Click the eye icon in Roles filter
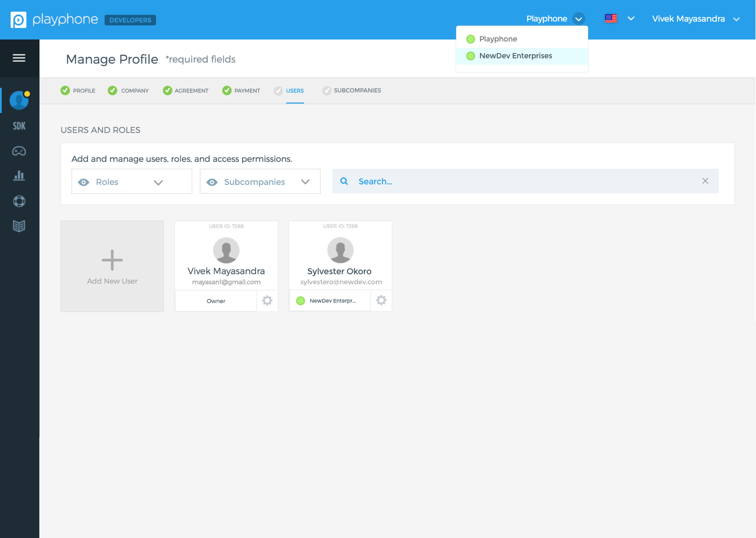Screen dimensions: 756x538 (x=83, y=182)
